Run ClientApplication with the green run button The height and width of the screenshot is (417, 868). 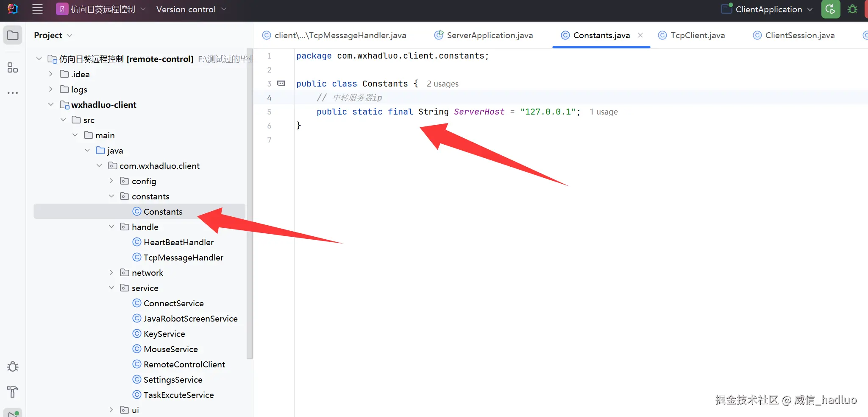(x=830, y=9)
